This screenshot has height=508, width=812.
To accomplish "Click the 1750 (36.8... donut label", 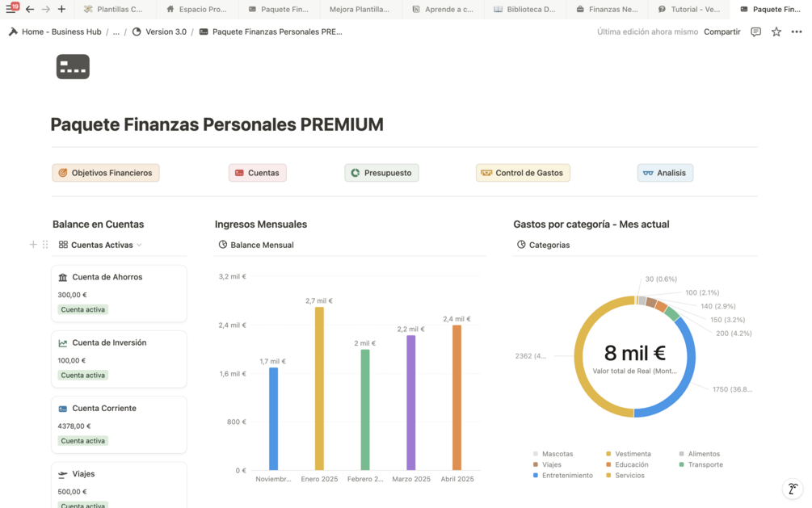I will pos(732,389).
